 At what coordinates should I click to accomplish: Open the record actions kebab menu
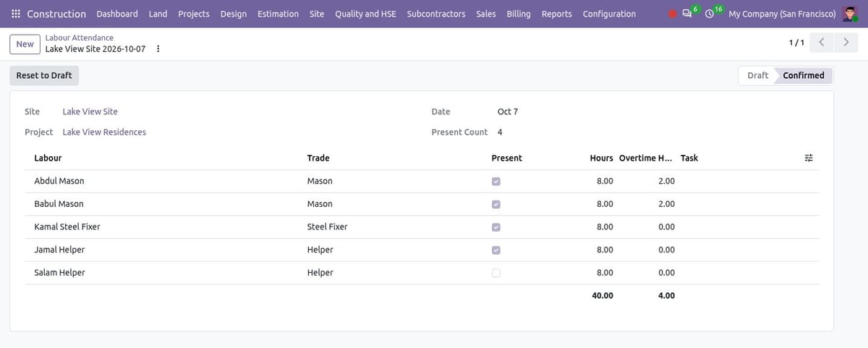coord(158,49)
